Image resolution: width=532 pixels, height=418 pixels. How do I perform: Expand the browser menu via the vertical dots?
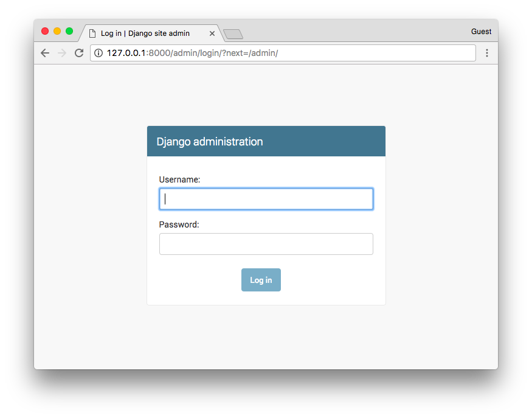tap(487, 53)
